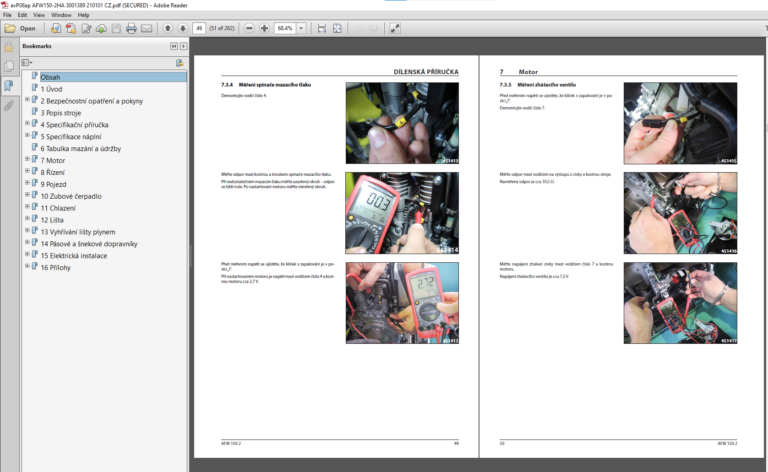The image size is (768, 472).
Task: Zoom out with the minus button
Action: (x=249, y=28)
